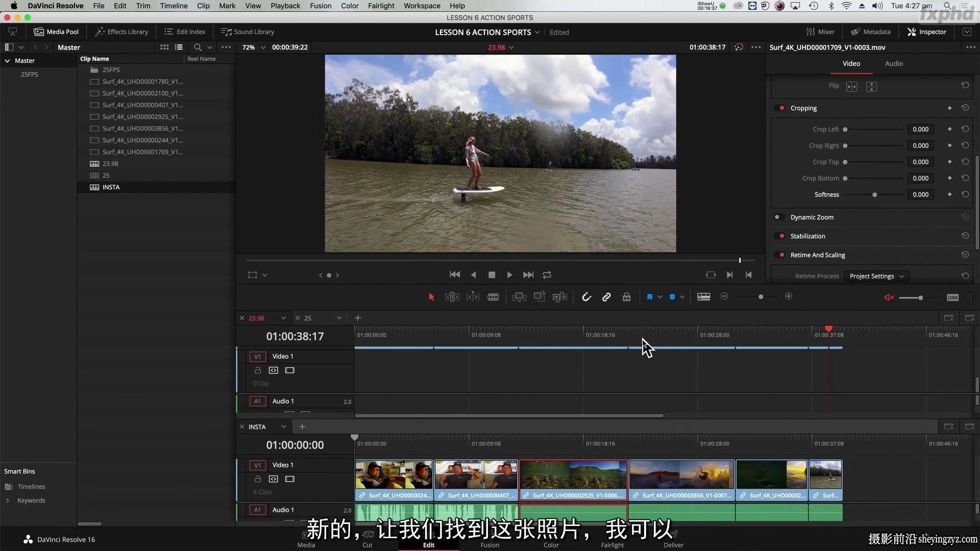Open the Workspace menu

422,6
